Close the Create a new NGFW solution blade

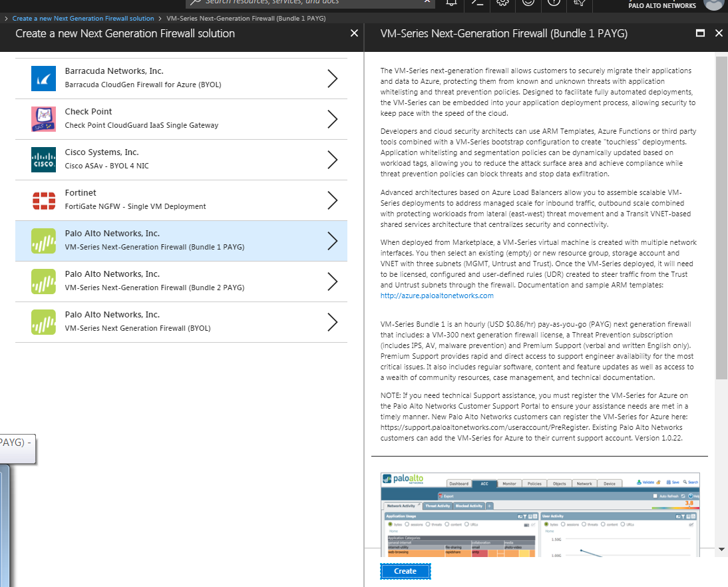click(354, 33)
